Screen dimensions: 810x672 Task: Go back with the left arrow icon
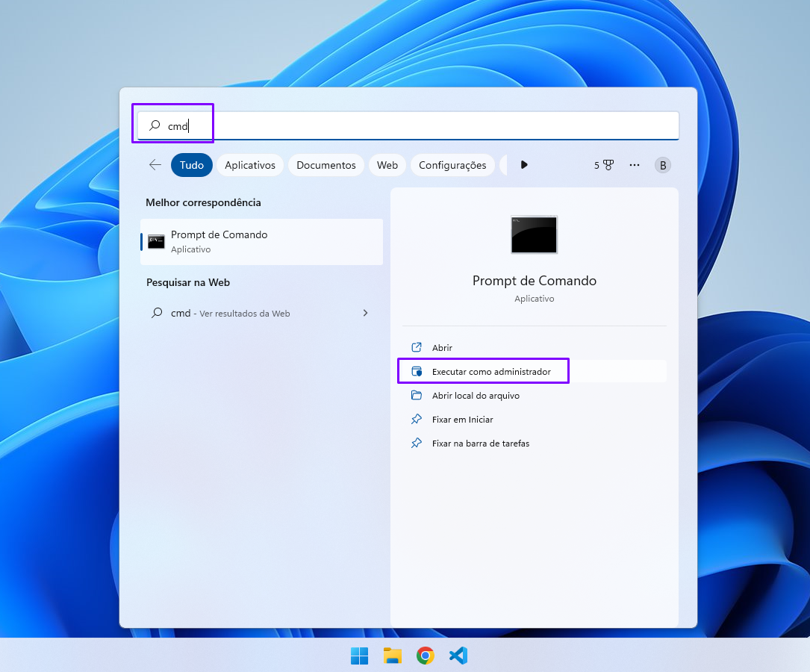click(x=155, y=165)
